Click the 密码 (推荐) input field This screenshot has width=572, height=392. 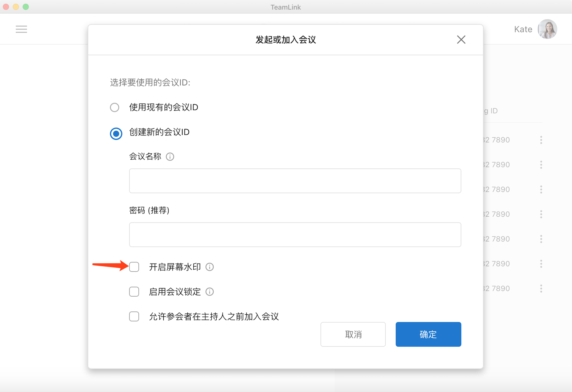point(295,235)
